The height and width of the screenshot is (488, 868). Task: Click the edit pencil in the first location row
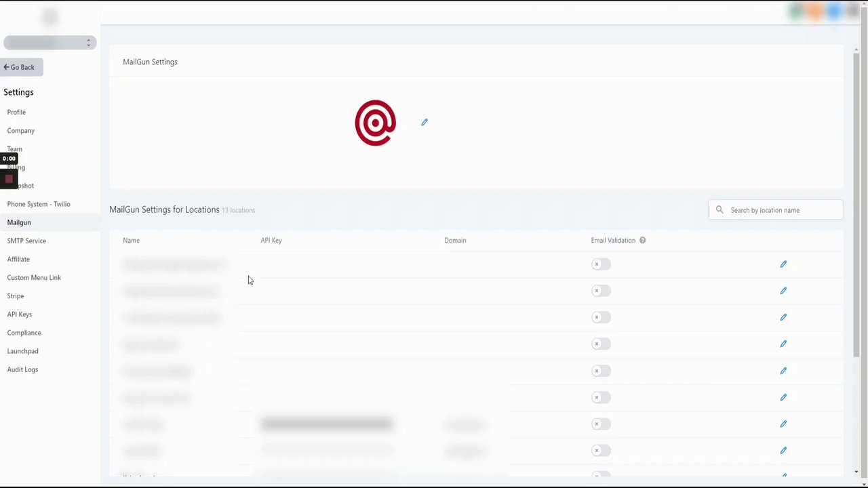pyautogui.click(x=783, y=264)
